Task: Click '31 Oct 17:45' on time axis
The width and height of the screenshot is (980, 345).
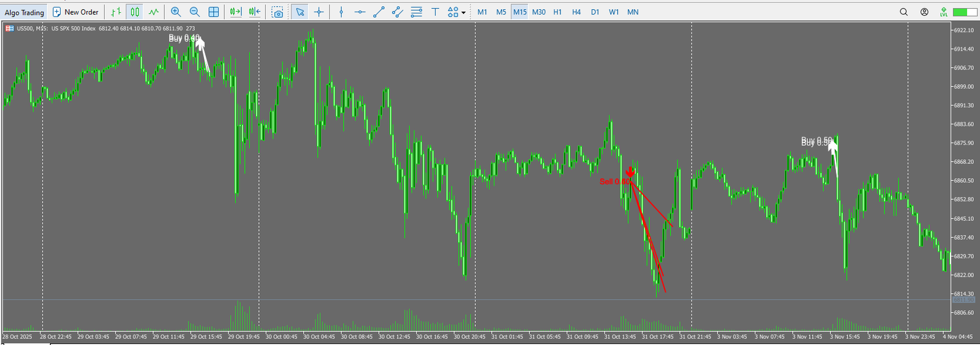Action: pyautogui.click(x=658, y=336)
